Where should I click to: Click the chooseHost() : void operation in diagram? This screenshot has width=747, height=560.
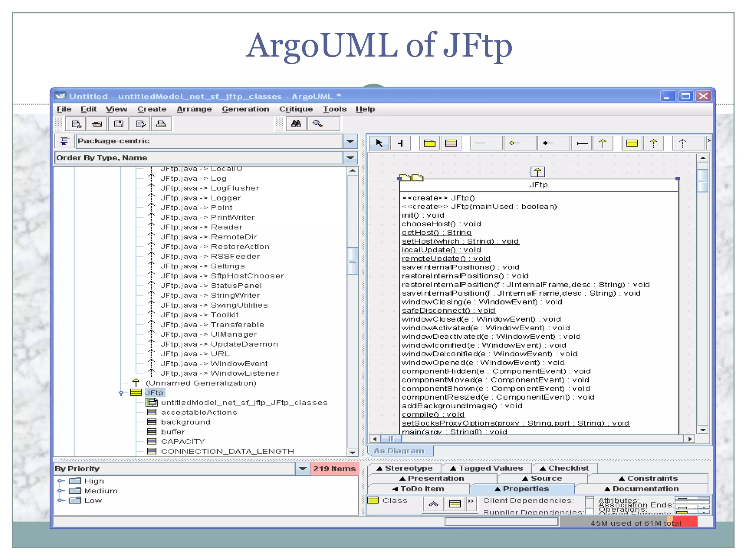pos(441,224)
